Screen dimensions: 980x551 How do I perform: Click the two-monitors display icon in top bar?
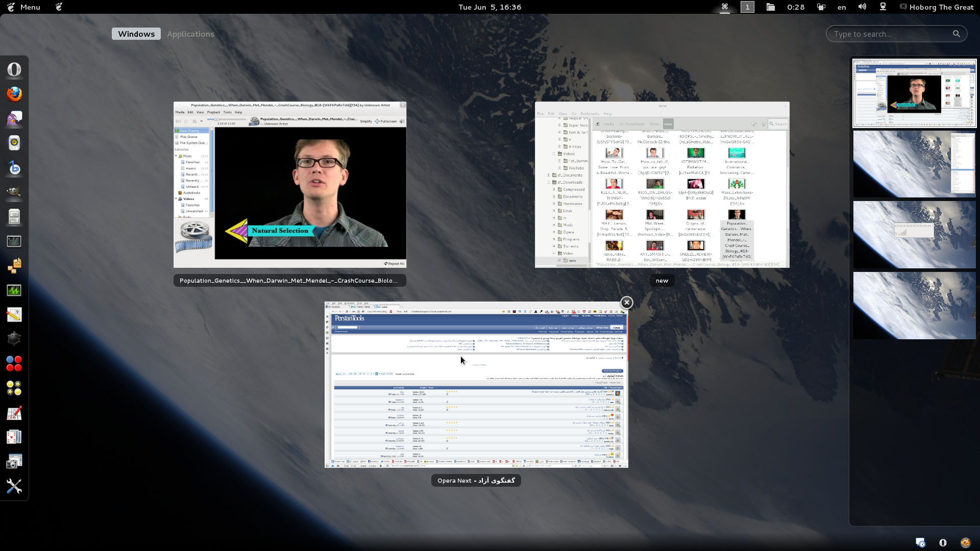click(x=820, y=7)
